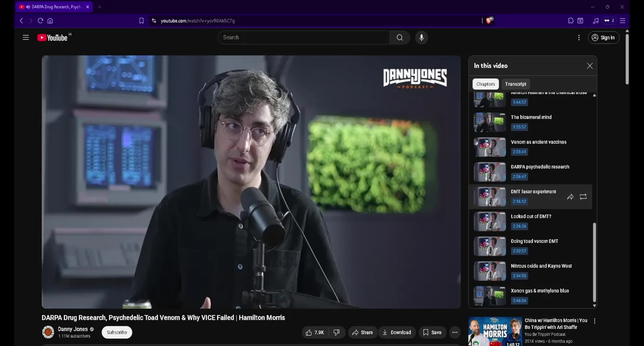This screenshot has width=644, height=346.
Task: Jump to DARPA psychedelic research chapter
Action: (530, 172)
